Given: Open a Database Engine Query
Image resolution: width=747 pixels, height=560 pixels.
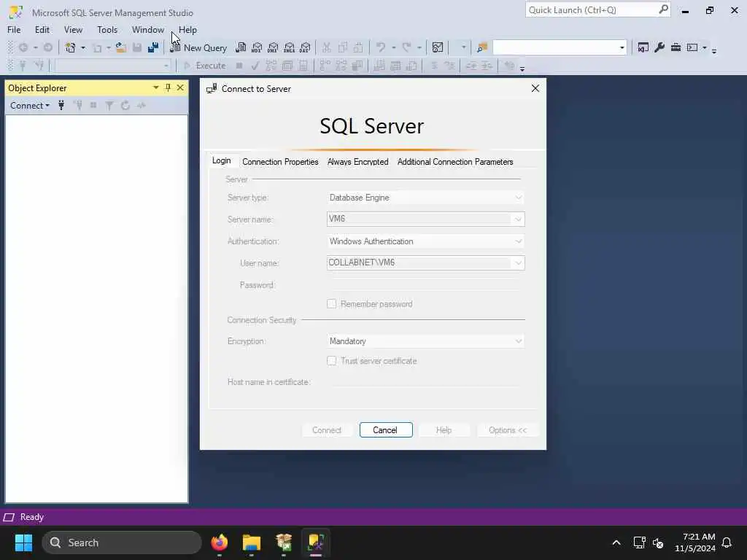Looking at the screenshot, I should (241, 47).
